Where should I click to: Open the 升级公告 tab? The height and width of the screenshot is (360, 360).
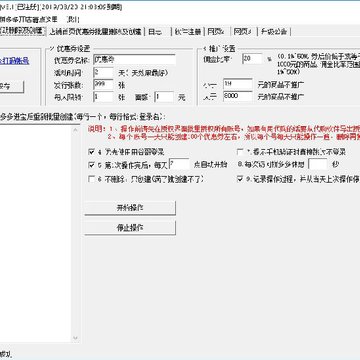(274, 31)
